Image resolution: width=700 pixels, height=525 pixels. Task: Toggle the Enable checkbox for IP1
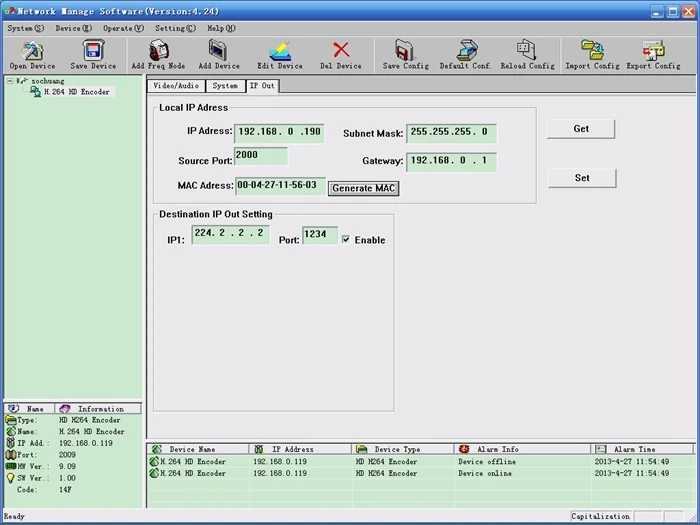[346, 240]
